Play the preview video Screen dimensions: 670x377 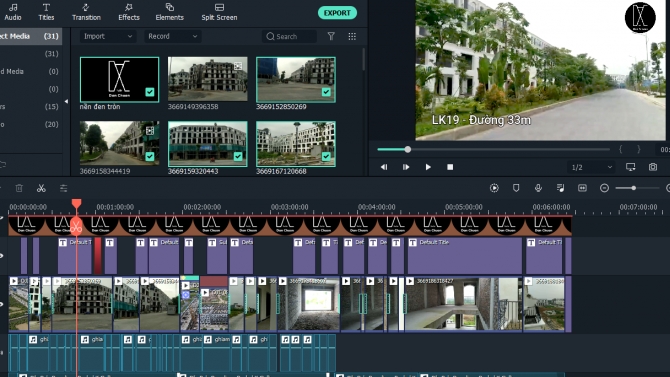click(428, 167)
